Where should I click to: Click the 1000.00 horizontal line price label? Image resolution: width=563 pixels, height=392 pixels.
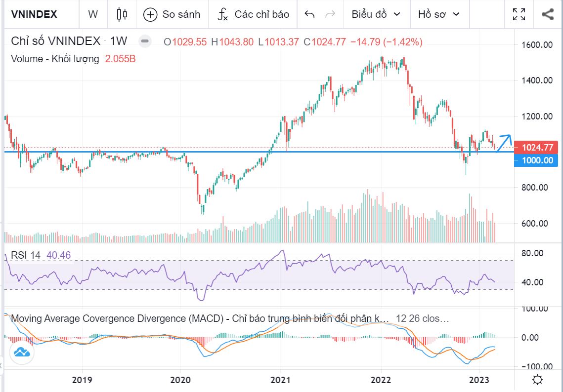536,160
